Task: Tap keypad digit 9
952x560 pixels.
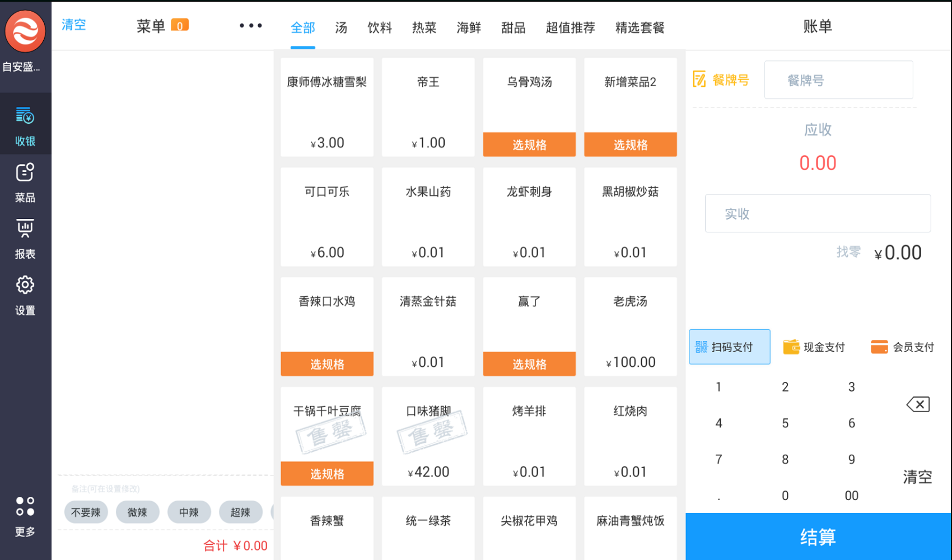Action: pyautogui.click(x=851, y=460)
